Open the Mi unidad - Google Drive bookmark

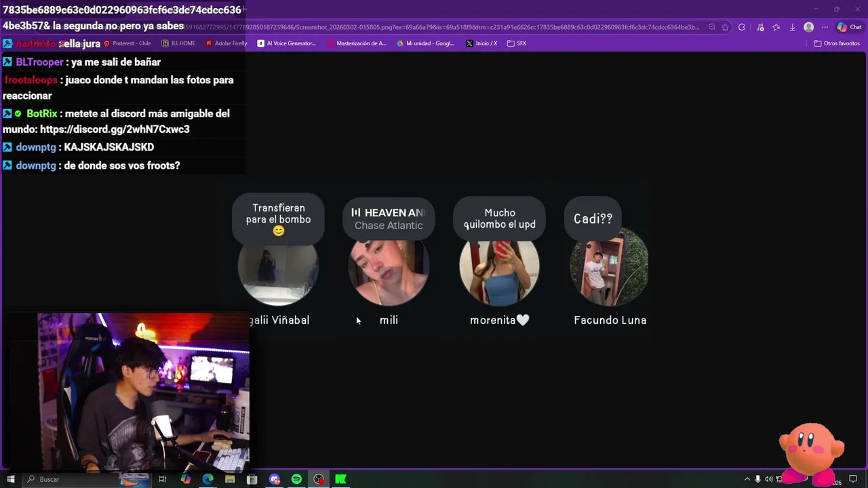click(426, 43)
